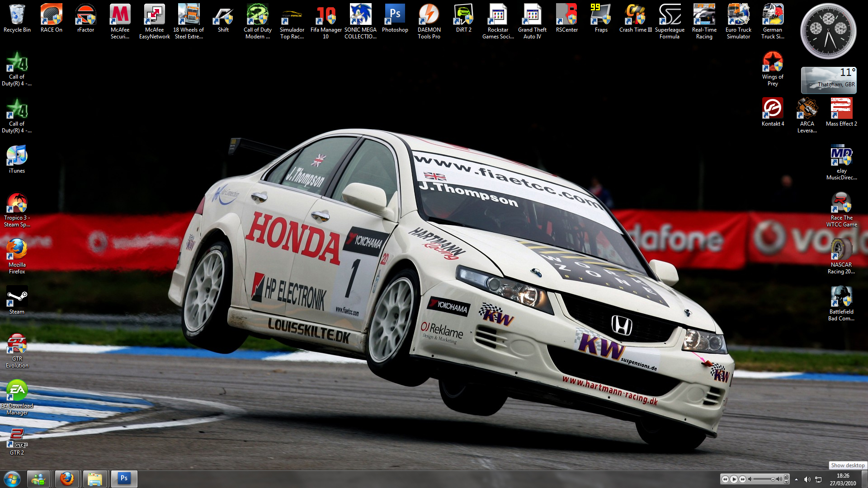Click the system volume speaker icon
The height and width of the screenshot is (488, 868).
(x=807, y=479)
